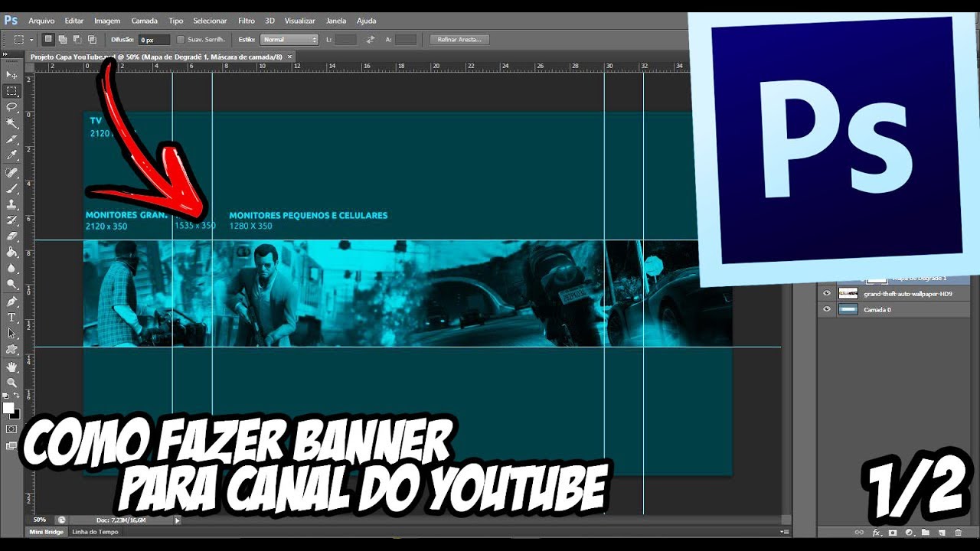Delete layer with trash icon
980x551 pixels.
(958, 532)
